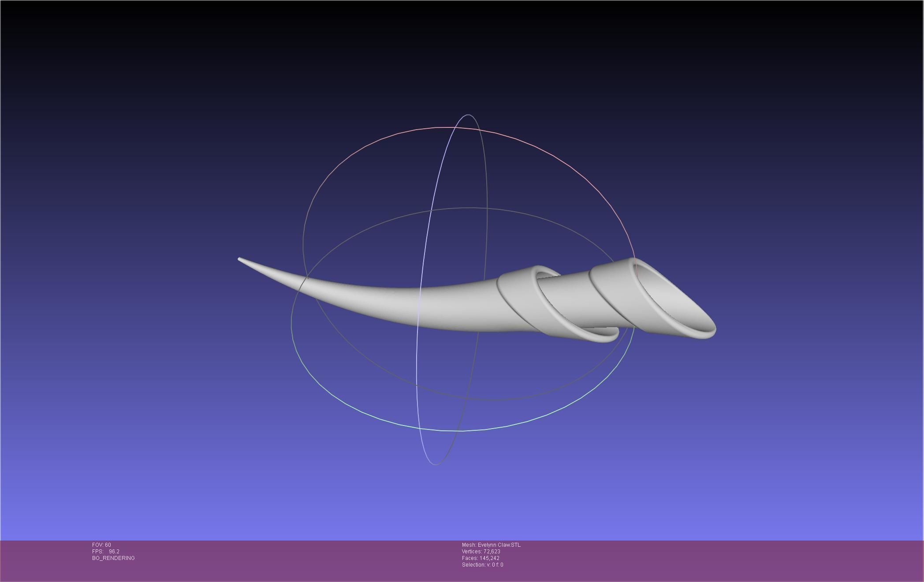This screenshot has height=582, width=924.
Task: Click the 'FOV: 60' status text
Action: click(x=101, y=545)
